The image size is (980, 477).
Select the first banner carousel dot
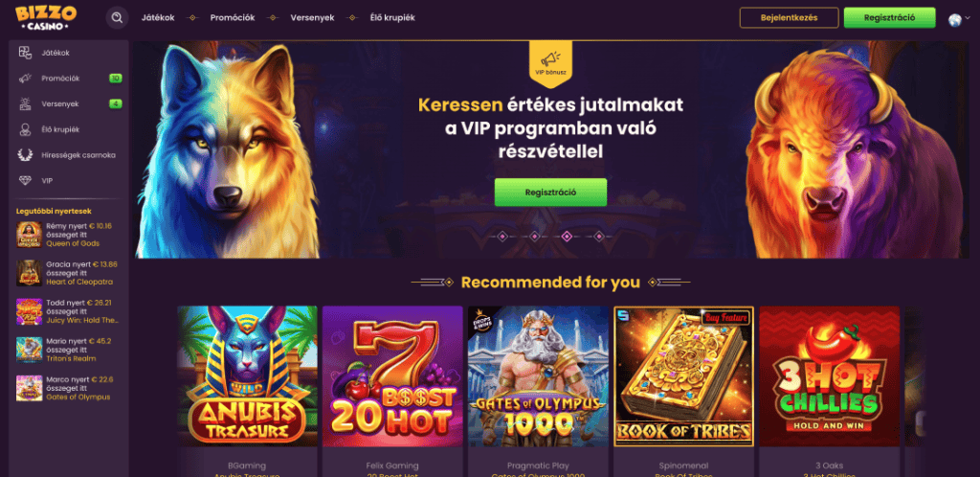[x=501, y=237]
